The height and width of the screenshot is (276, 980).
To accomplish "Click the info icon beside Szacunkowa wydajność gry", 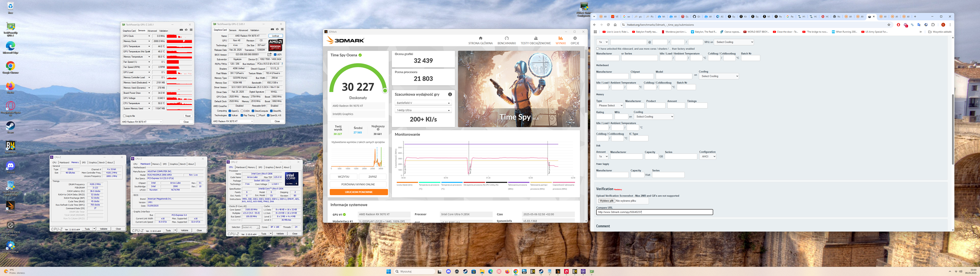I will [450, 94].
